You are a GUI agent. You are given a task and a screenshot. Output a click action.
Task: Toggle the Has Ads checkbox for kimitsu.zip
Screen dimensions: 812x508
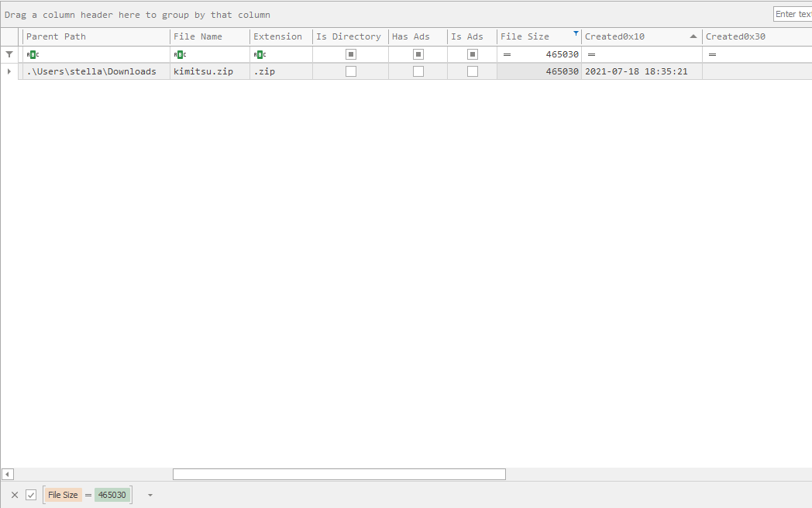418,71
